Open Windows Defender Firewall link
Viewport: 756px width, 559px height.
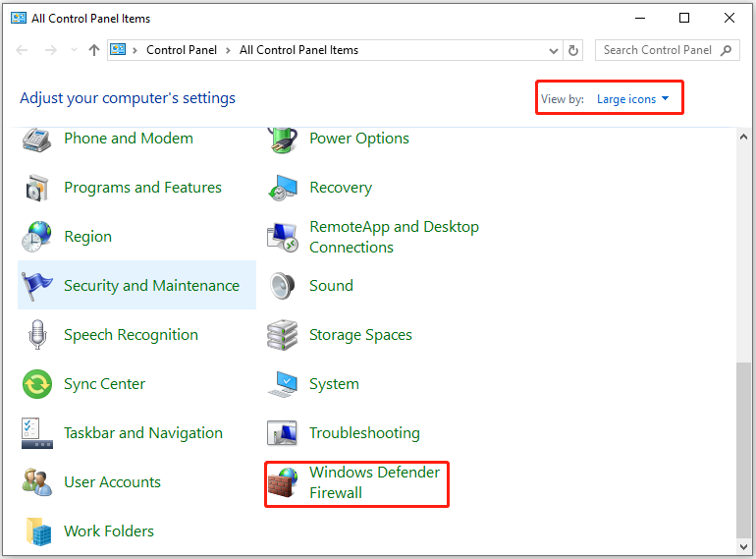coord(375,482)
